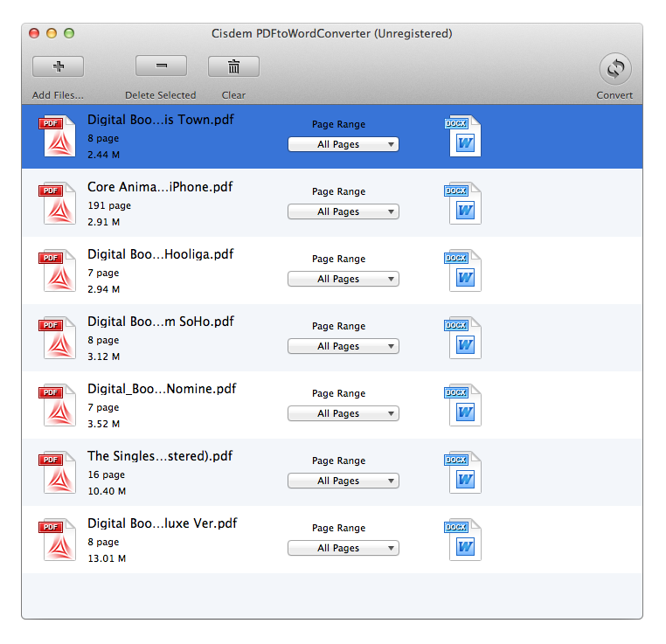Click the Clear label under trash
The width and height of the screenshot is (666, 644).
tap(233, 95)
